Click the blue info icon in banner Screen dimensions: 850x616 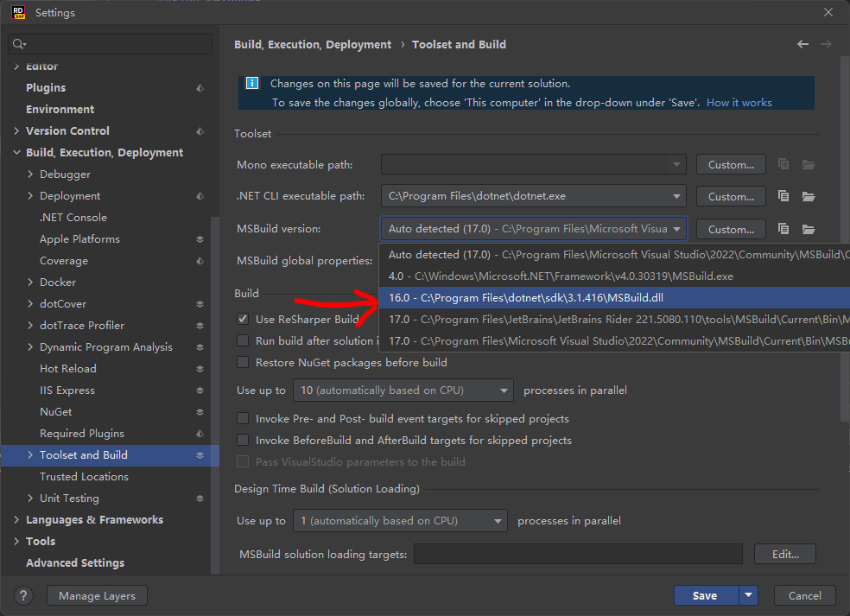[252, 83]
